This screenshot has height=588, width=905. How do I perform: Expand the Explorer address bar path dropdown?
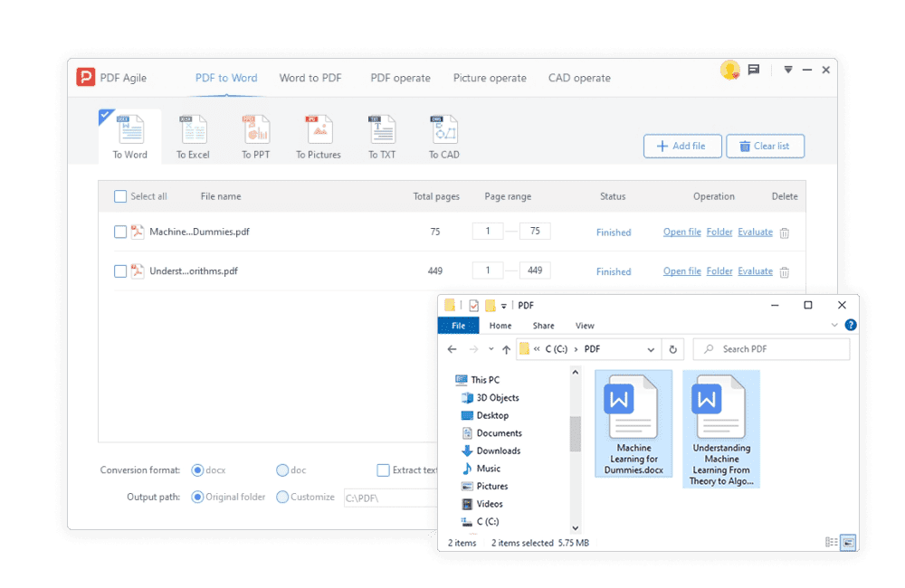coord(651,349)
